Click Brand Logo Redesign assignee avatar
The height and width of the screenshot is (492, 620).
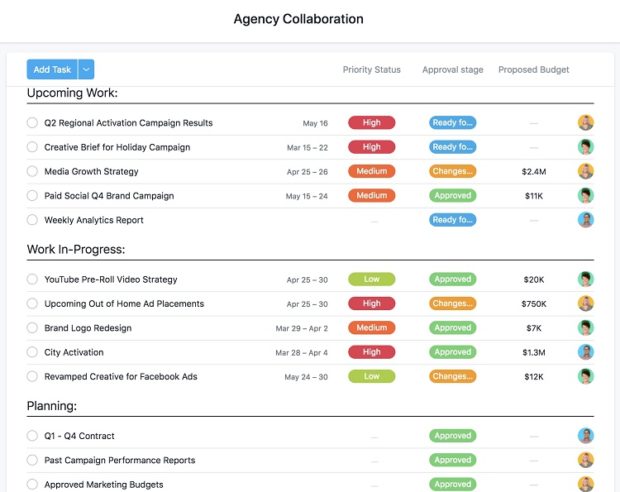[586, 328]
